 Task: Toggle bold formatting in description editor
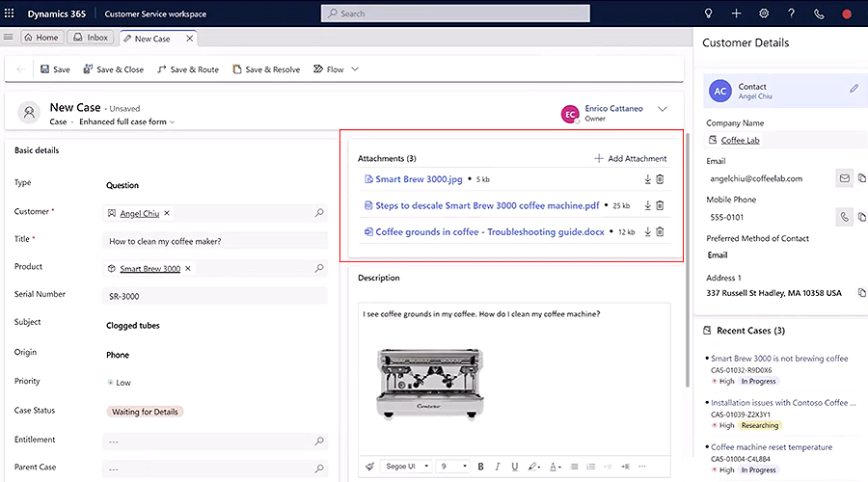(480, 467)
